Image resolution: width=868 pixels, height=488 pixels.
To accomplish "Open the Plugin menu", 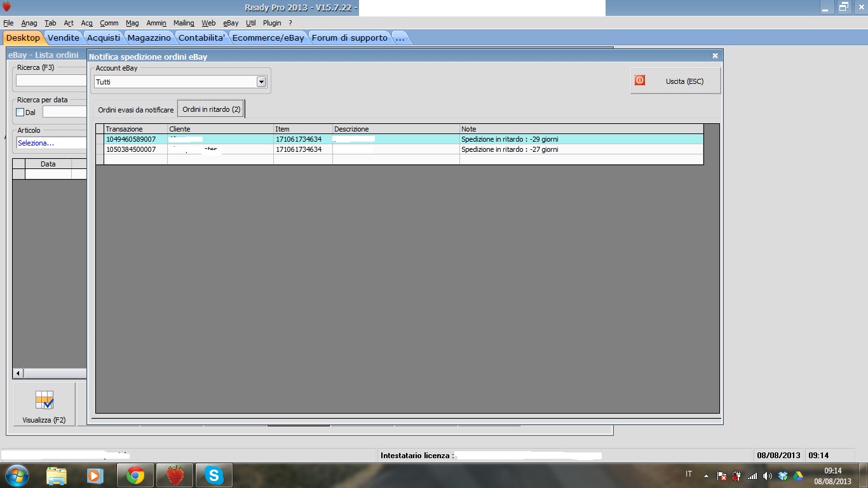I will [272, 23].
